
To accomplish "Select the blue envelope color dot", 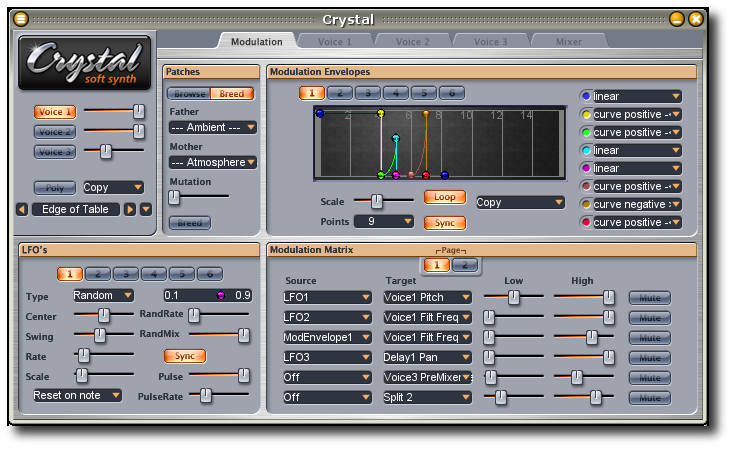I will (x=586, y=97).
